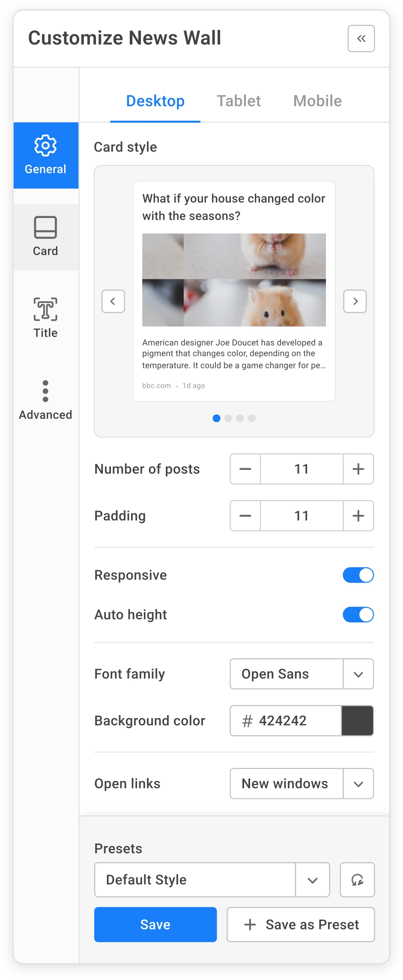This screenshot has height=980, width=403.
Task: Show the next card preview
Action: [355, 302]
